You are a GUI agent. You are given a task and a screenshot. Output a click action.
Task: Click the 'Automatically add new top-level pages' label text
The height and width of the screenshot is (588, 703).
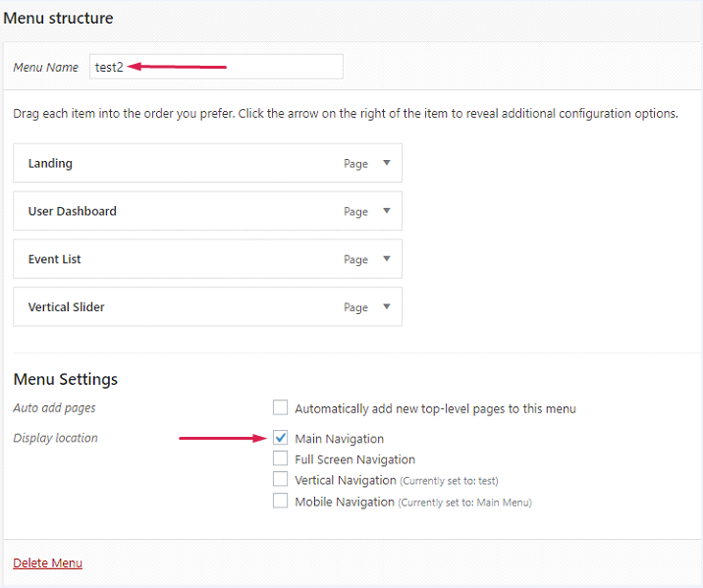(x=435, y=409)
